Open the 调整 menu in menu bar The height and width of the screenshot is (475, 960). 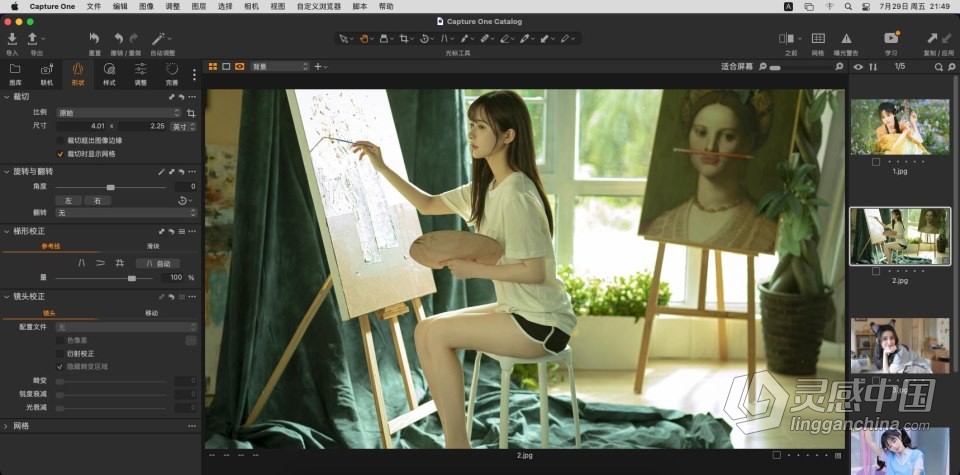pyautogui.click(x=173, y=6)
